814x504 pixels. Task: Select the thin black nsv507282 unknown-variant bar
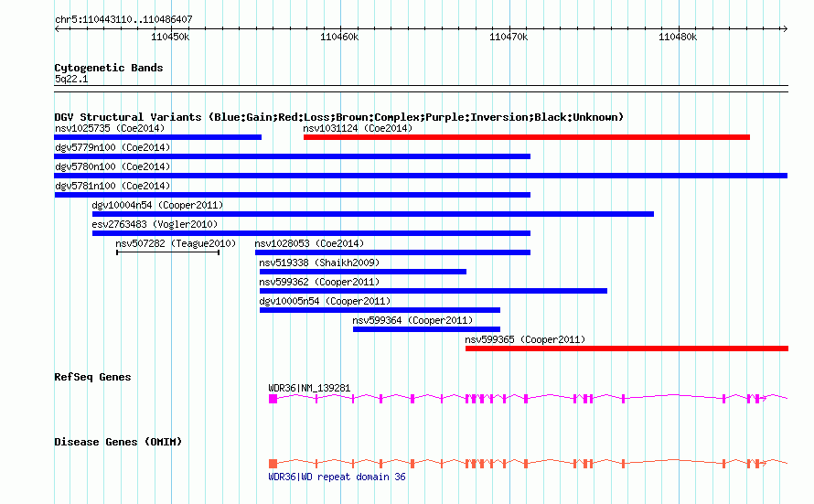tap(168, 252)
